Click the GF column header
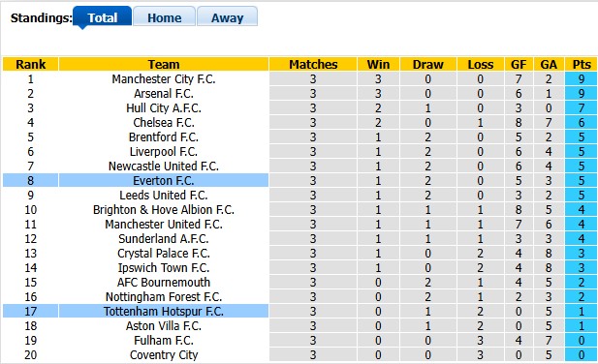The height and width of the screenshot is (364, 598). pyautogui.click(x=519, y=64)
